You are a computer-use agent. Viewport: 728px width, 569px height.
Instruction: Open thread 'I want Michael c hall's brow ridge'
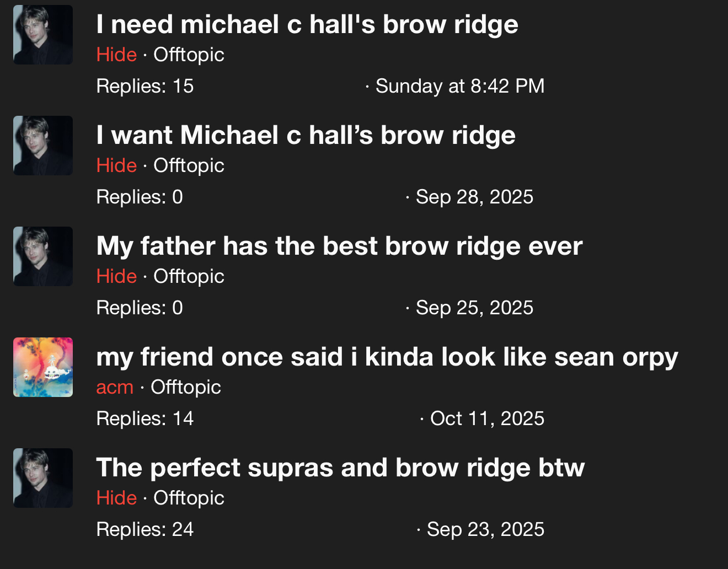[306, 135]
